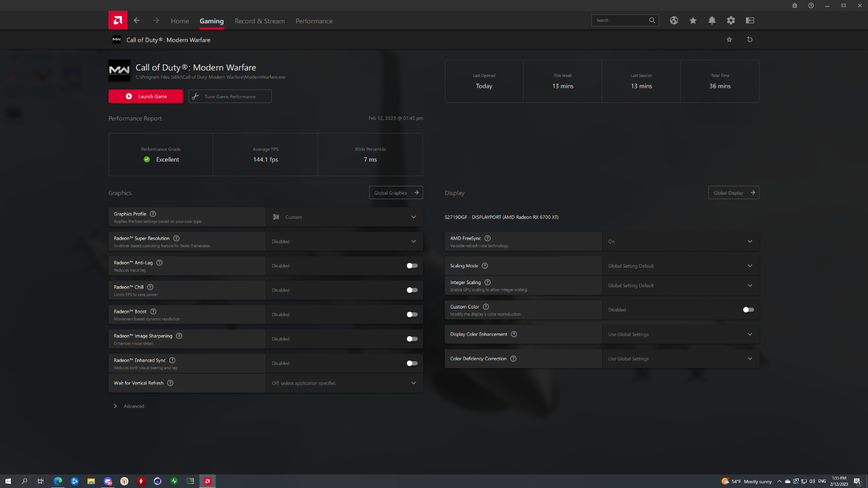Click the Modern Warfare game logo thumbnail
The width and height of the screenshot is (868, 488).
(x=119, y=70)
